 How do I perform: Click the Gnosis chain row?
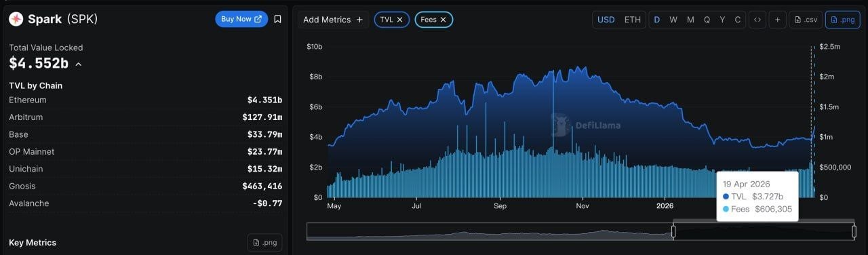(x=146, y=186)
